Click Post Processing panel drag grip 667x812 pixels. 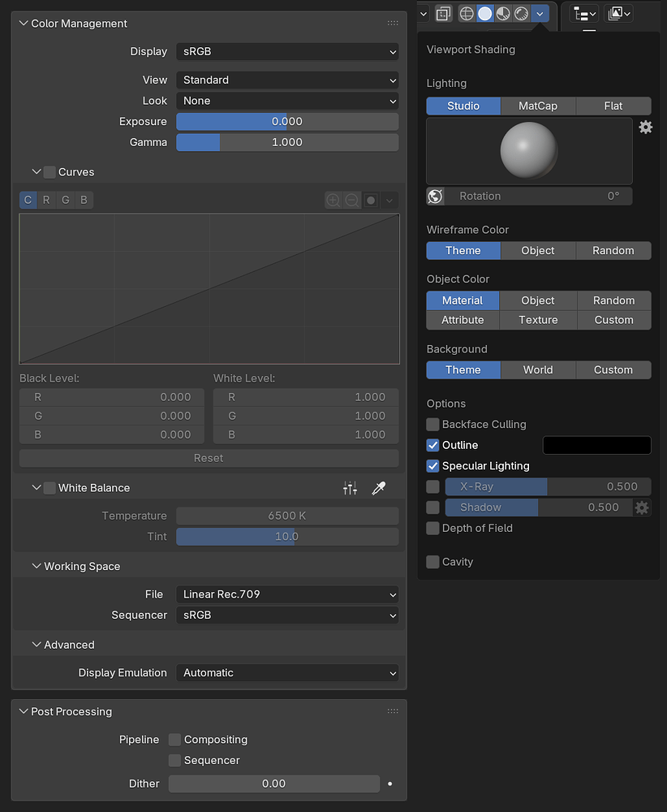click(x=393, y=711)
